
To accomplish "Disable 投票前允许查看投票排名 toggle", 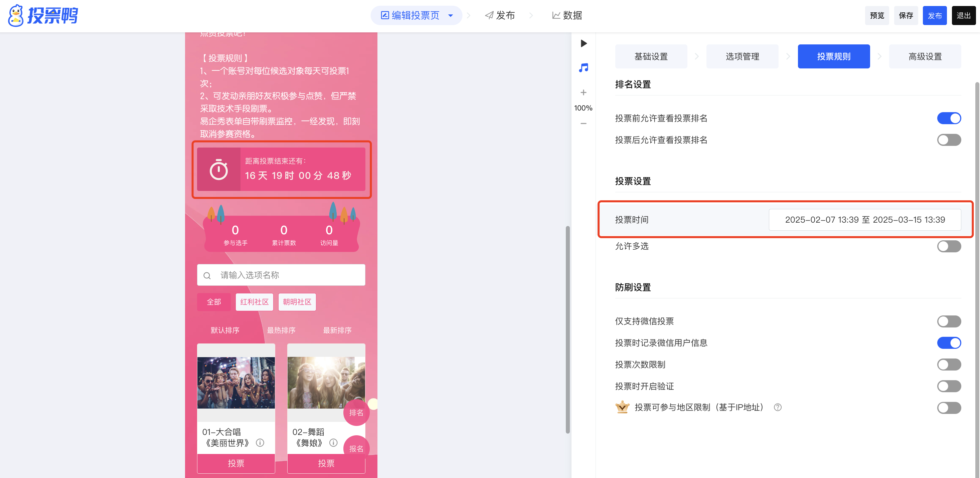I will 949,118.
